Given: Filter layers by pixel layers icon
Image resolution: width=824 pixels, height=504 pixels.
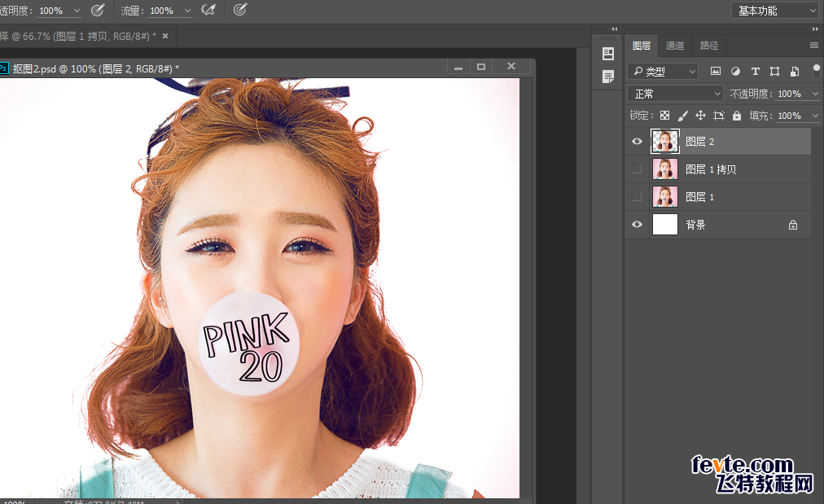Looking at the screenshot, I should 715,71.
